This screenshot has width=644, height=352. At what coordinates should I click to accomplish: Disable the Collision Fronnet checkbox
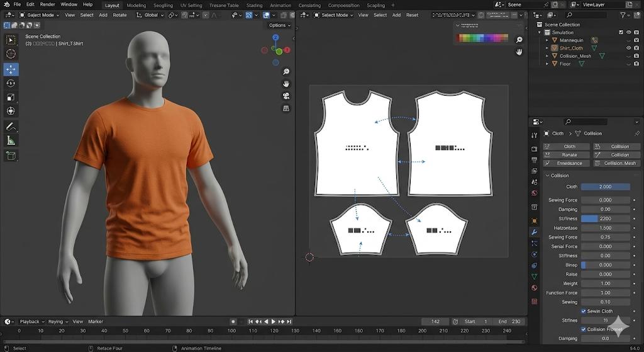584,329
